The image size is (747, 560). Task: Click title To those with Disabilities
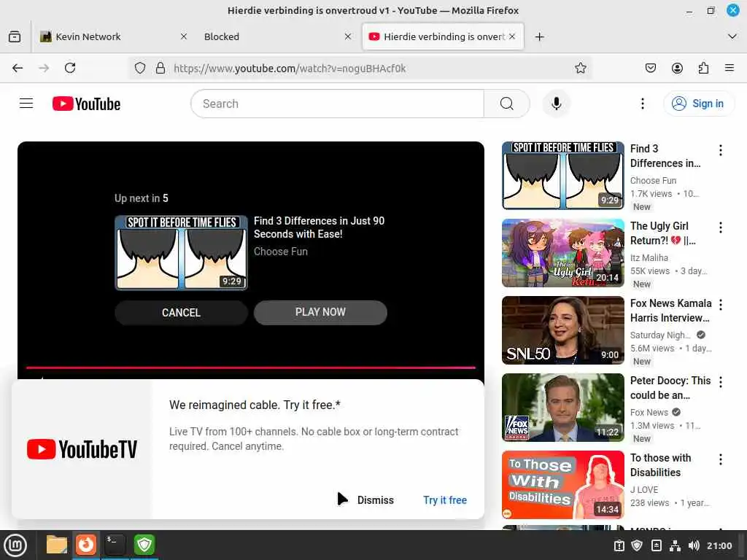point(661,464)
